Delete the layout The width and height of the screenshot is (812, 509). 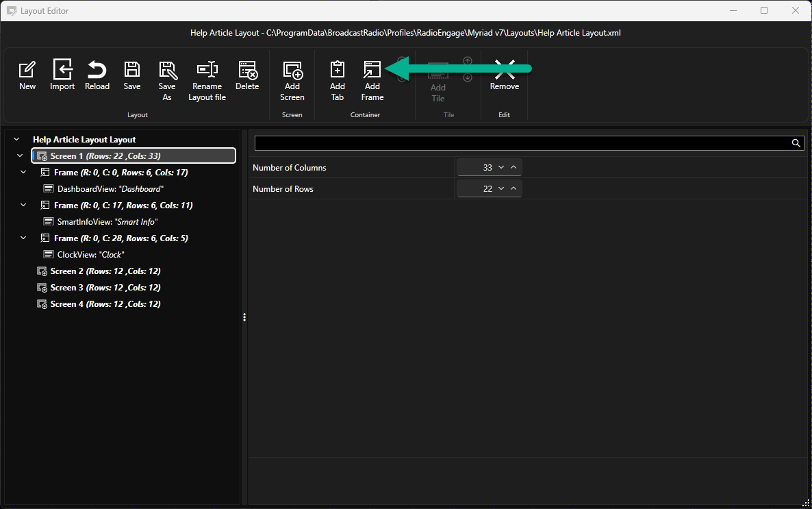point(247,75)
